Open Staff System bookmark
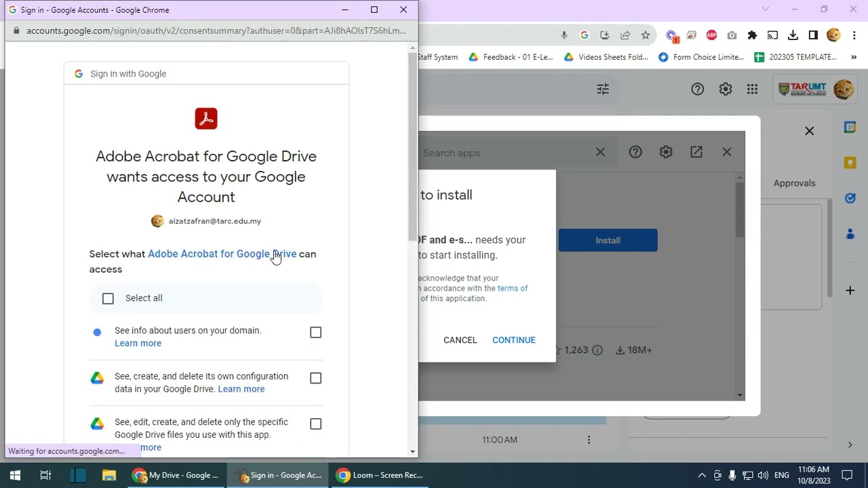Viewport: 868px width, 488px height. pos(438,57)
